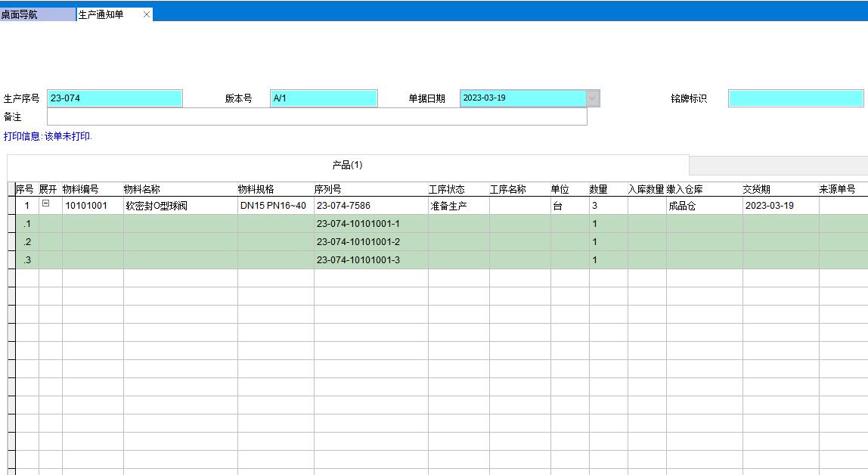Close the 生产通知单 tab
The image size is (868, 475).
pyautogui.click(x=147, y=14)
